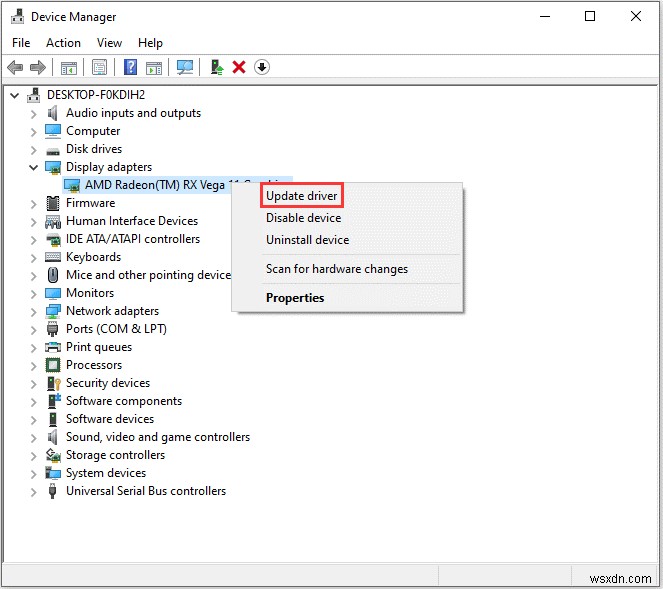Click the Update device driver toolbar icon

point(217,67)
